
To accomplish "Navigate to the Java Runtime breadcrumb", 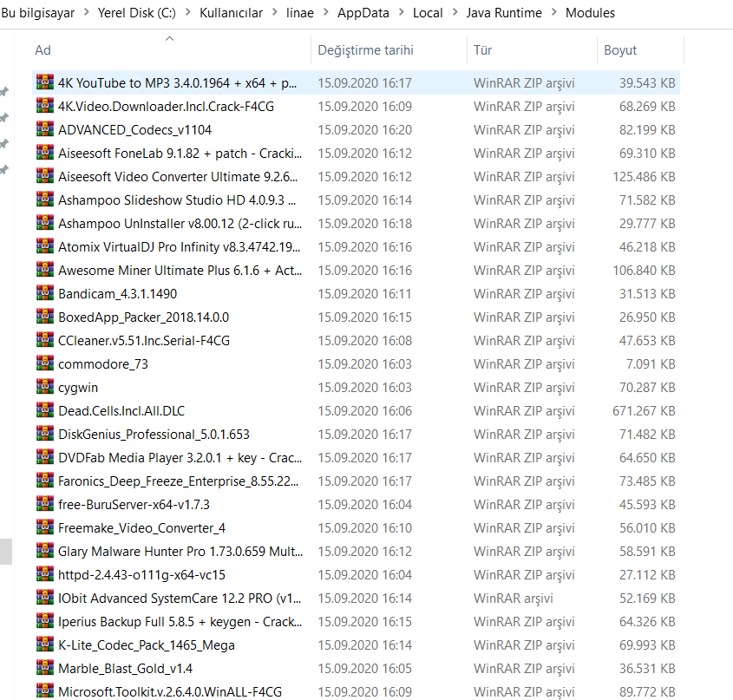I will [504, 13].
